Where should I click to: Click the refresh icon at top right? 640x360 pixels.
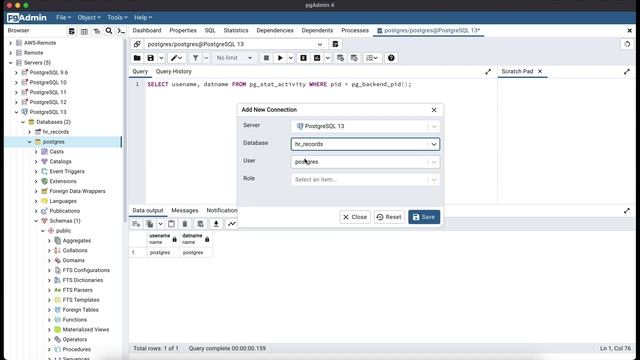click(627, 44)
